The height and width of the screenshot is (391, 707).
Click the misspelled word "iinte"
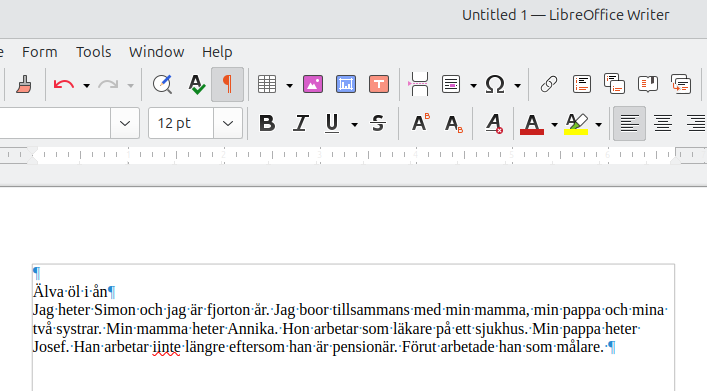point(166,347)
